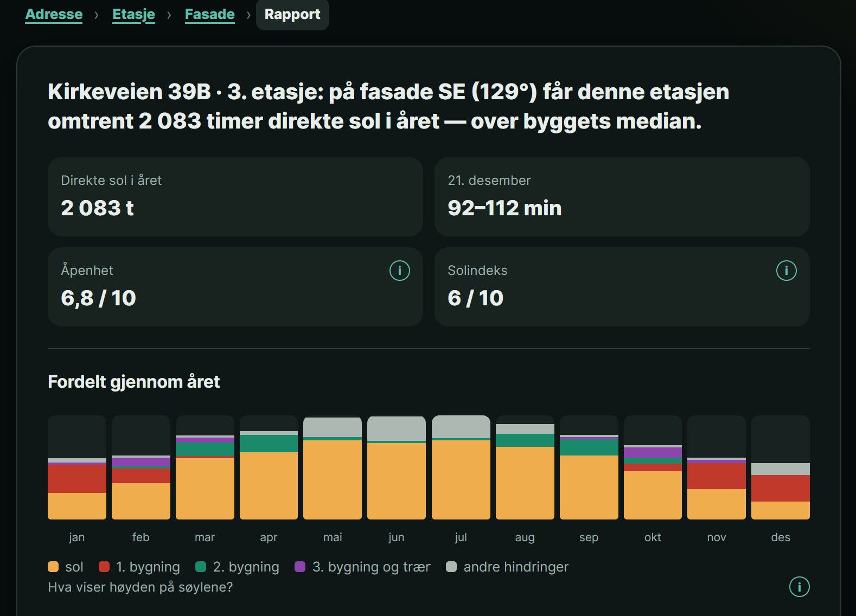856x616 pixels.
Task: Expand 'Hva viser høyden på søylene?'
Action: tap(140, 587)
